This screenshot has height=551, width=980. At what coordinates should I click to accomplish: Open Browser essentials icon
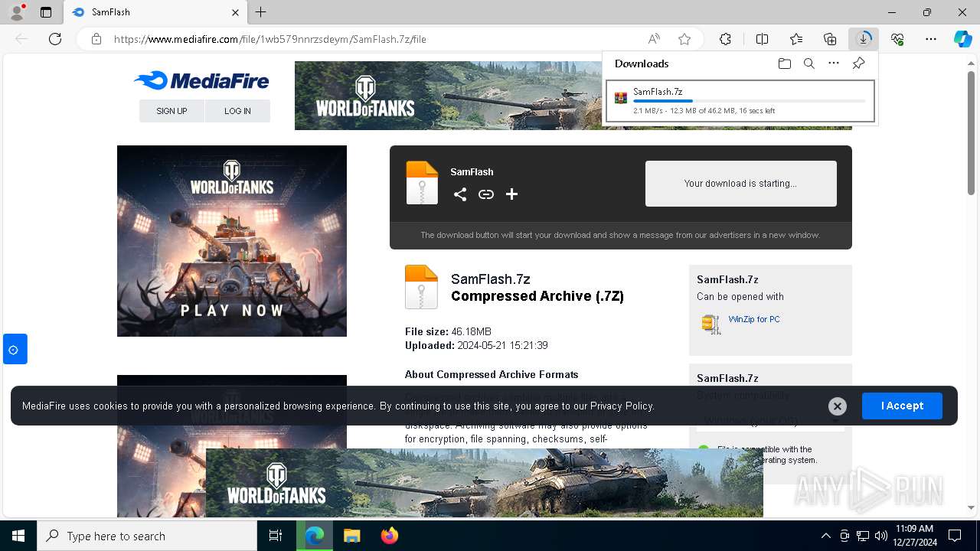tap(897, 39)
